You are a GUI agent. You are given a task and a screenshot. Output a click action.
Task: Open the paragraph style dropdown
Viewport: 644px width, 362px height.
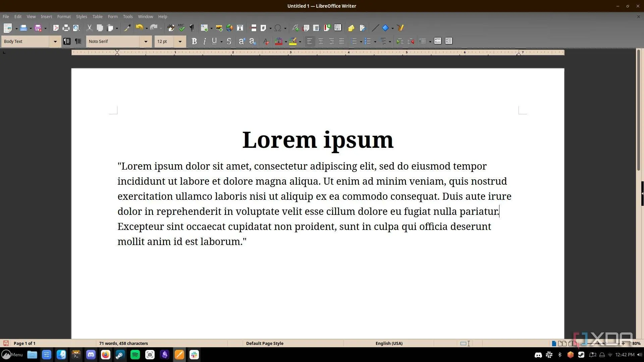(x=55, y=41)
